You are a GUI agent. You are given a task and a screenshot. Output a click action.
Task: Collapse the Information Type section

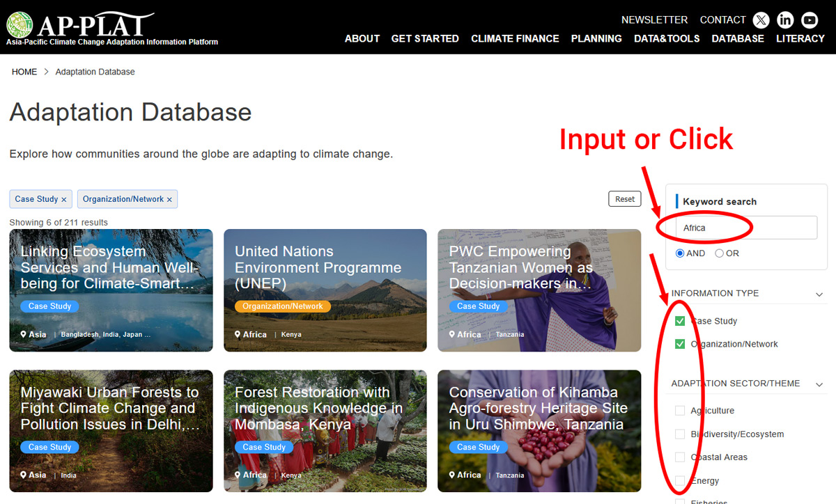[819, 294]
